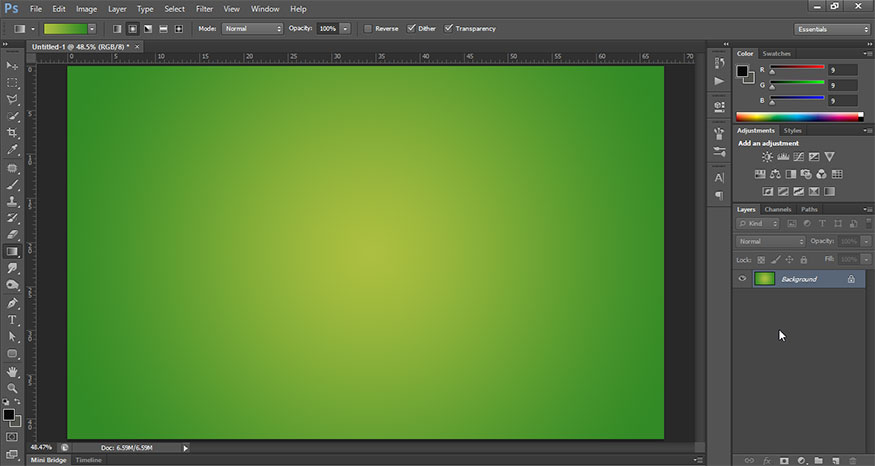The width and height of the screenshot is (875, 466).
Task: Select the Rectangular Marquee tool
Action: 12,83
